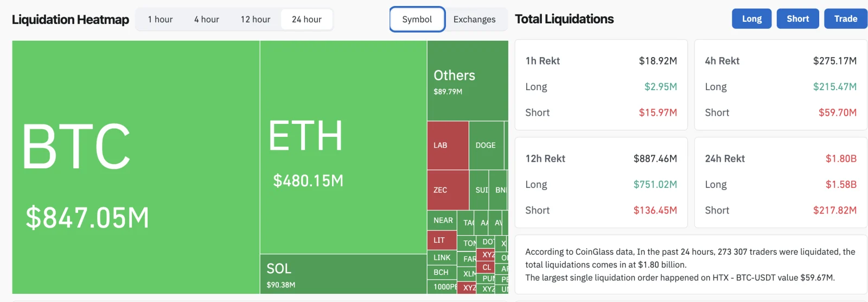Click the red LIT tile
Viewport: 868px width, 302px height.
(x=442, y=240)
